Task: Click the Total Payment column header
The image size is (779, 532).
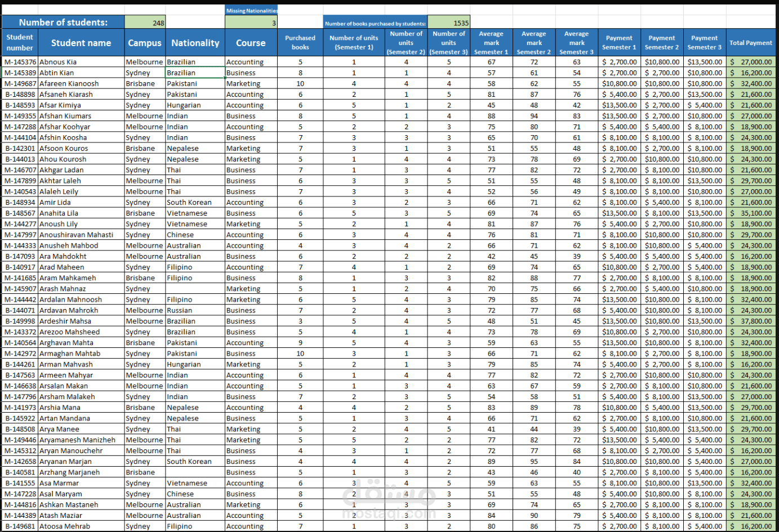Action: pos(752,43)
